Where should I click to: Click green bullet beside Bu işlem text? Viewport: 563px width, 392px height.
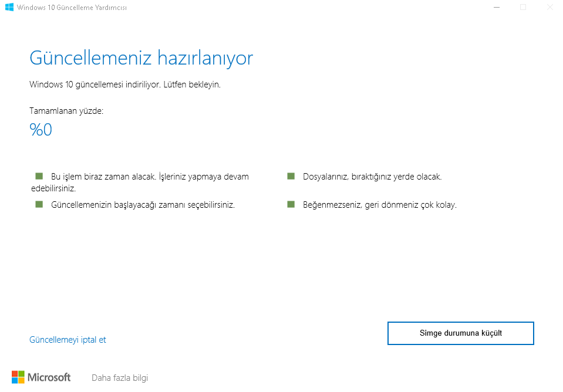point(39,176)
